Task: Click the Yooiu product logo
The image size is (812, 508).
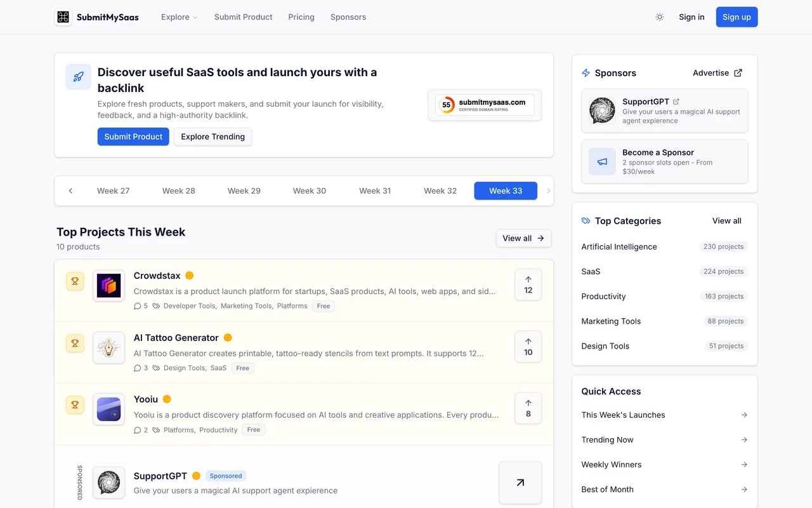Action: 108,409
